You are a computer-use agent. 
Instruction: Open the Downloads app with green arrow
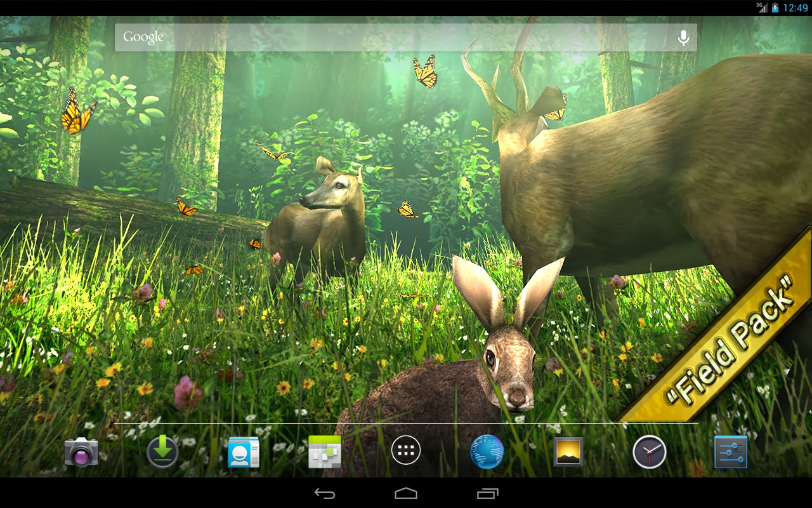click(x=162, y=452)
